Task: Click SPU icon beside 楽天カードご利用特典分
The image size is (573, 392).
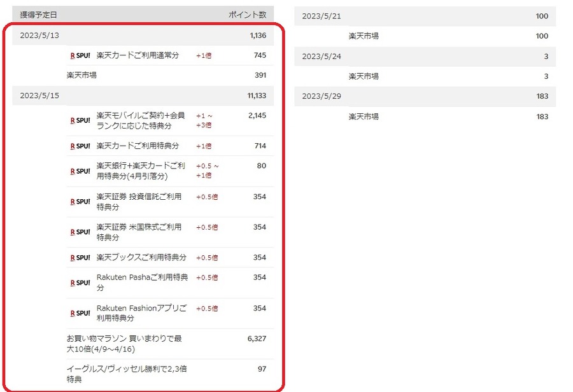Action: coord(80,146)
